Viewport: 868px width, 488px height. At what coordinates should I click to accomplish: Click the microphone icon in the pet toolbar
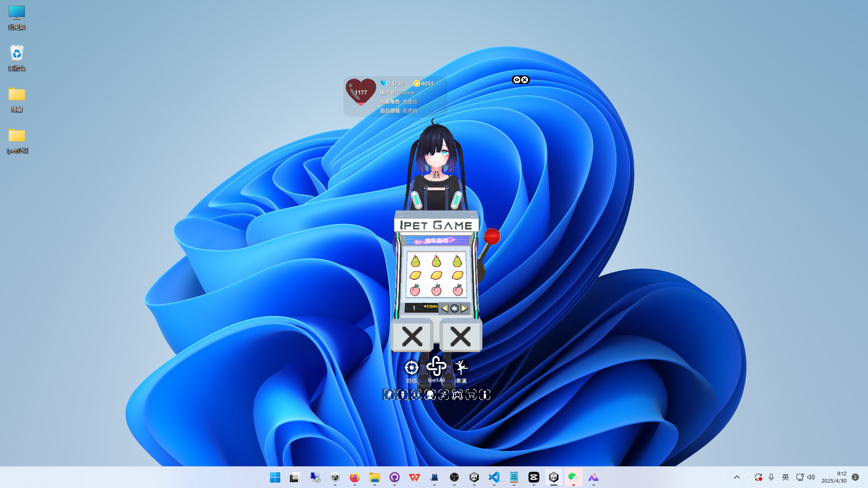[x=402, y=395]
